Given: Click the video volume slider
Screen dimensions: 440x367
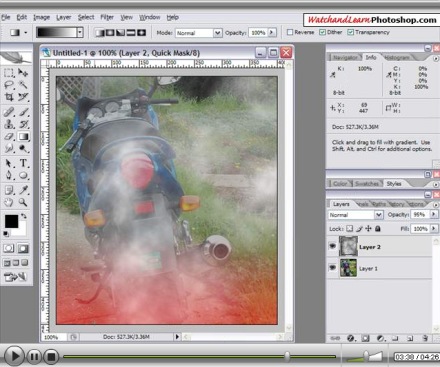Looking at the screenshot, I should [x=365, y=356].
